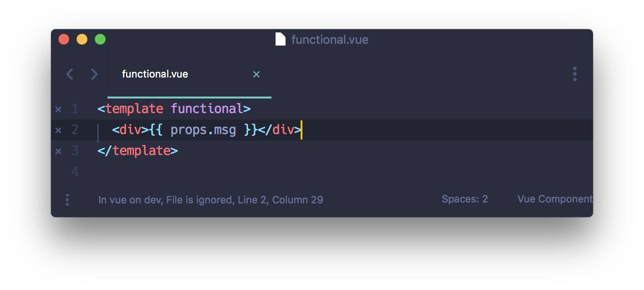Click the yellow minimize window button
Image resolution: width=644 pixels, height=290 pixels.
pos(82,40)
